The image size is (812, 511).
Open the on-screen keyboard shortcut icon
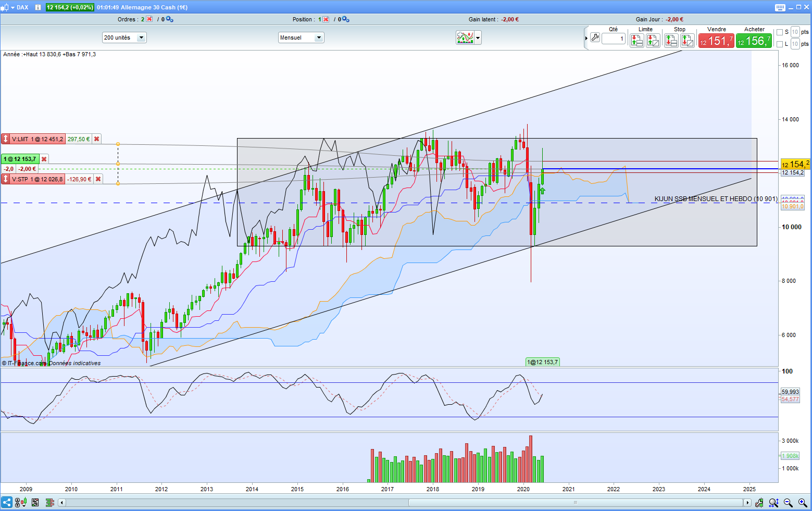(780, 7)
